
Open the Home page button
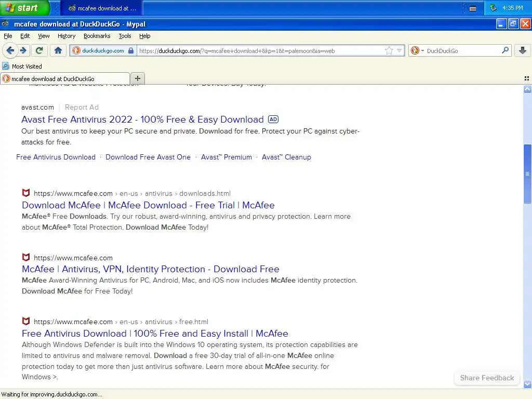[x=58, y=50]
